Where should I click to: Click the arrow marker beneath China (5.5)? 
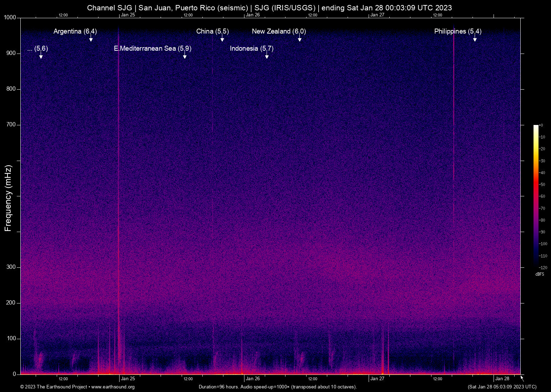click(222, 39)
